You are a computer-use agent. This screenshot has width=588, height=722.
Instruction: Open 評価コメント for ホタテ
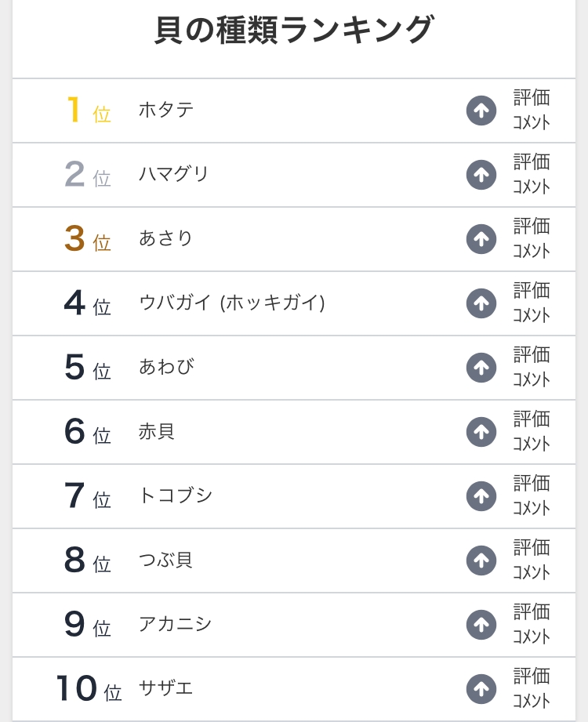532,111
